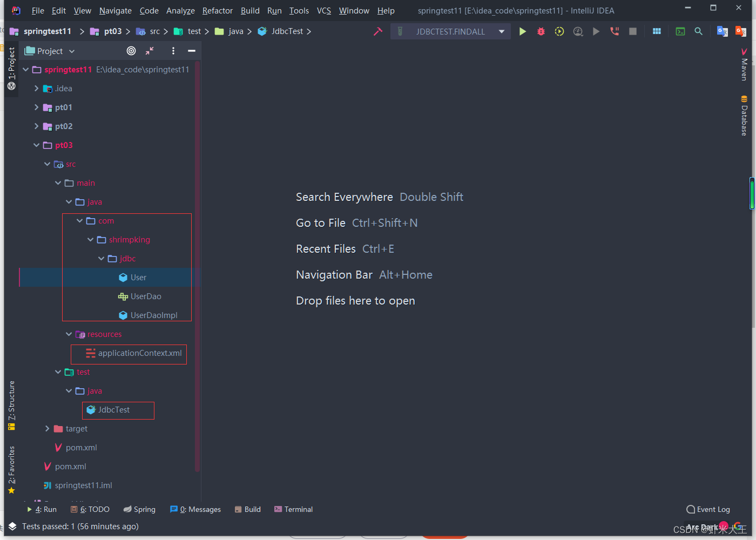This screenshot has width=756, height=540.
Task: Click the tool window toggle icon in status bar
Action: [x=12, y=526]
